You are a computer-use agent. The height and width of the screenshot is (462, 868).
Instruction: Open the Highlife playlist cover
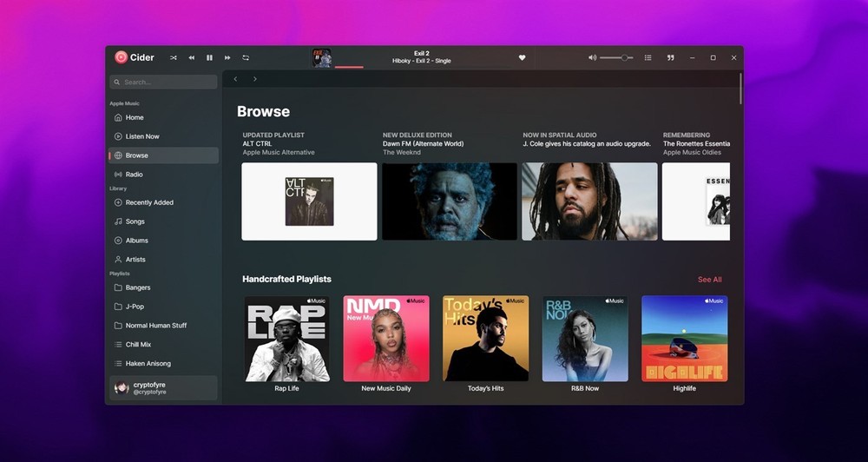pyautogui.click(x=684, y=339)
